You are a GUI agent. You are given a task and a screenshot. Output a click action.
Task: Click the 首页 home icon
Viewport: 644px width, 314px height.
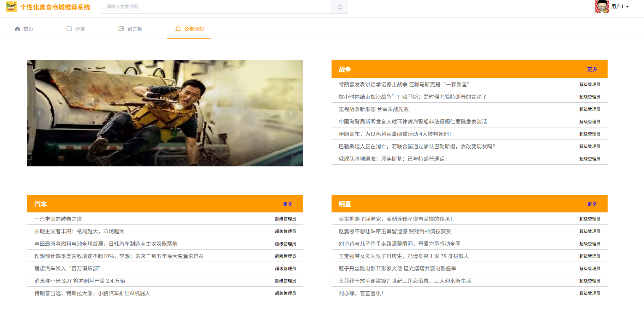(x=17, y=29)
